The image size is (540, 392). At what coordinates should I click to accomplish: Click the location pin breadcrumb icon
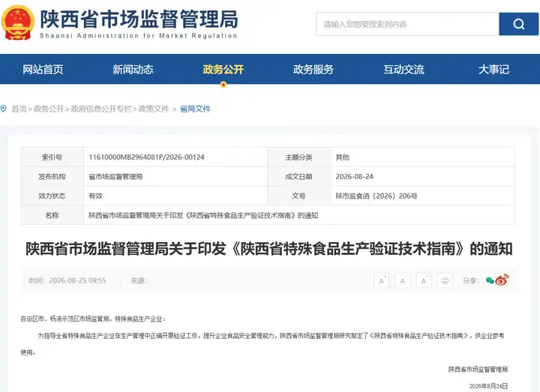click(4, 109)
